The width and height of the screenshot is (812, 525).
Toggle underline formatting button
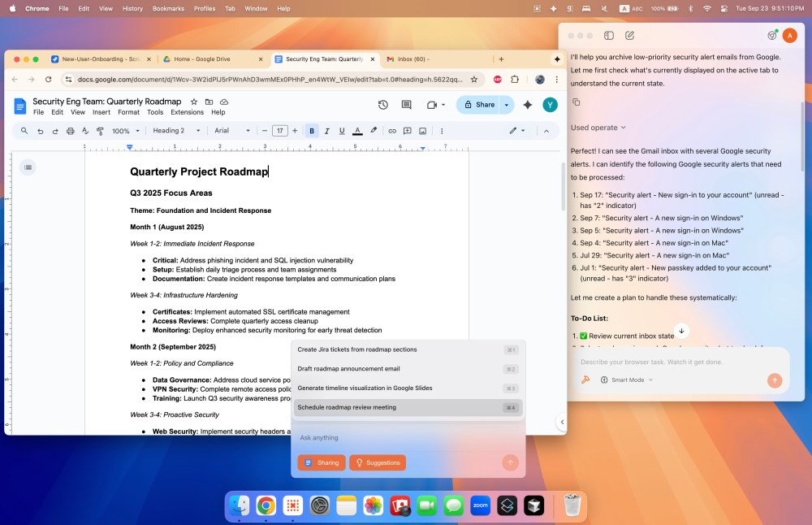tap(341, 131)
